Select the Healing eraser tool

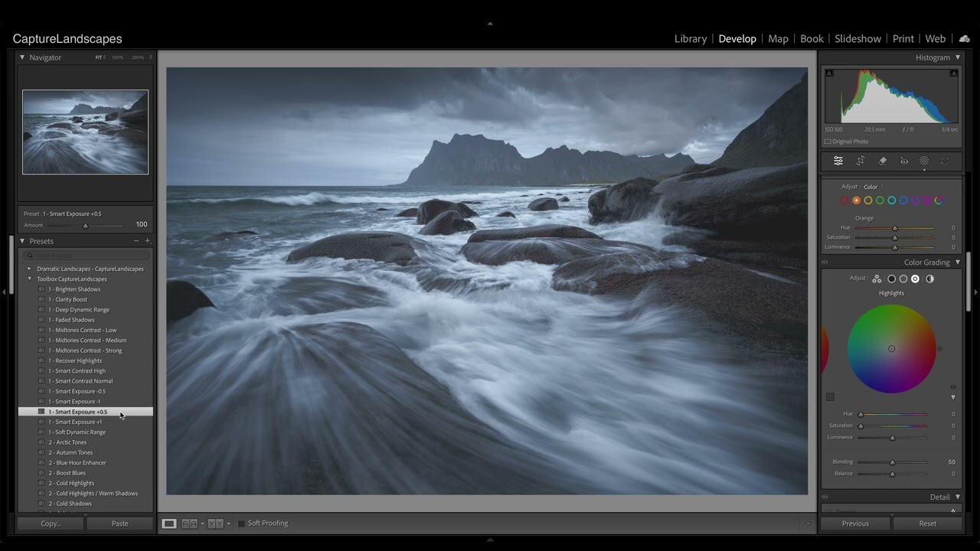point(882,161)
